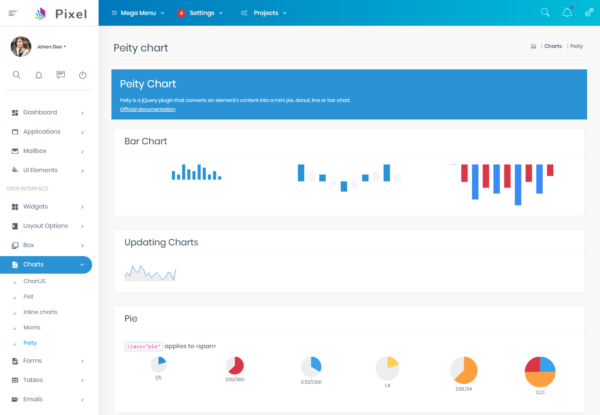Open the Tables menu label
The width and height of the screenshot is (600, 415).
(33, 380)
